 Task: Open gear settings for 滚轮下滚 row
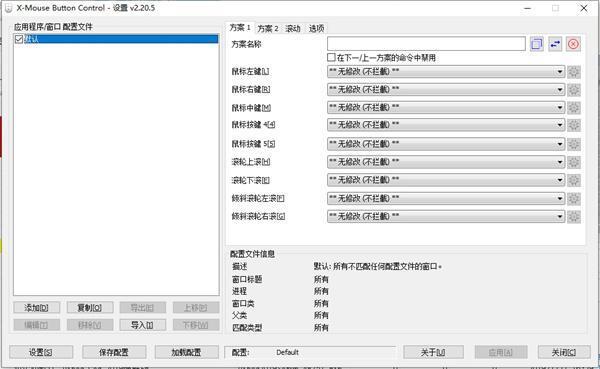click(574, 180)
